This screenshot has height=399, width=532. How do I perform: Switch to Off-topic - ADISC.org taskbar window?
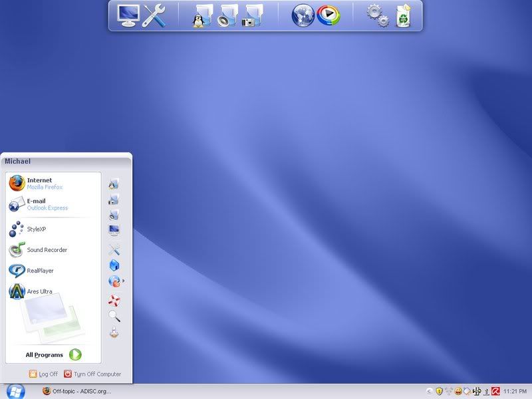(x=76, y=391)
